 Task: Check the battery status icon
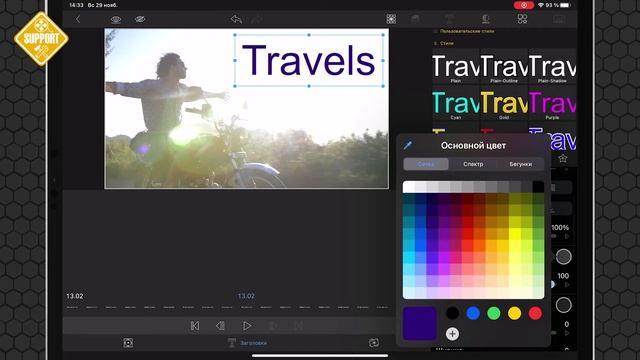tap(565, 5)
